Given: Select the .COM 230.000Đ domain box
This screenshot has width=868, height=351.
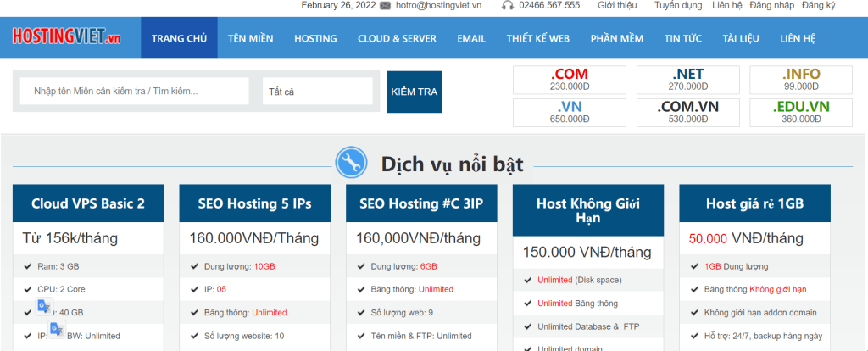Looking at the screenshot, I should [569, 80].
